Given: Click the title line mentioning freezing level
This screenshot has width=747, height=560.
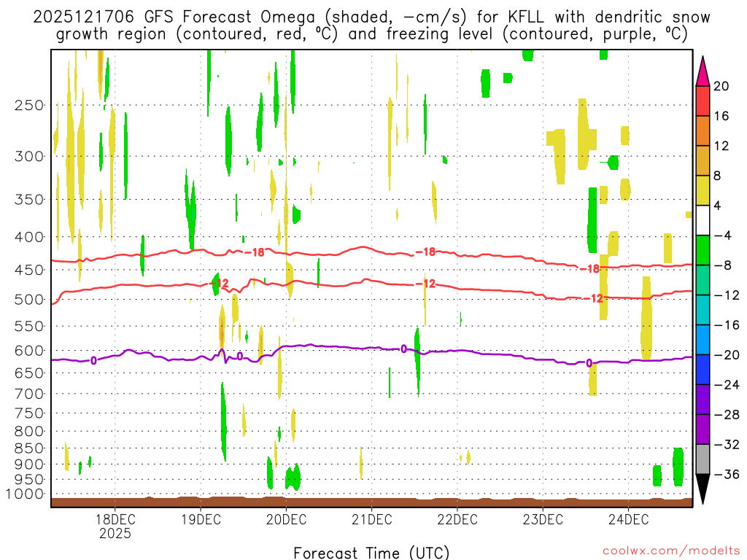Looking at the screenshot, I should [x=371, y=34].
